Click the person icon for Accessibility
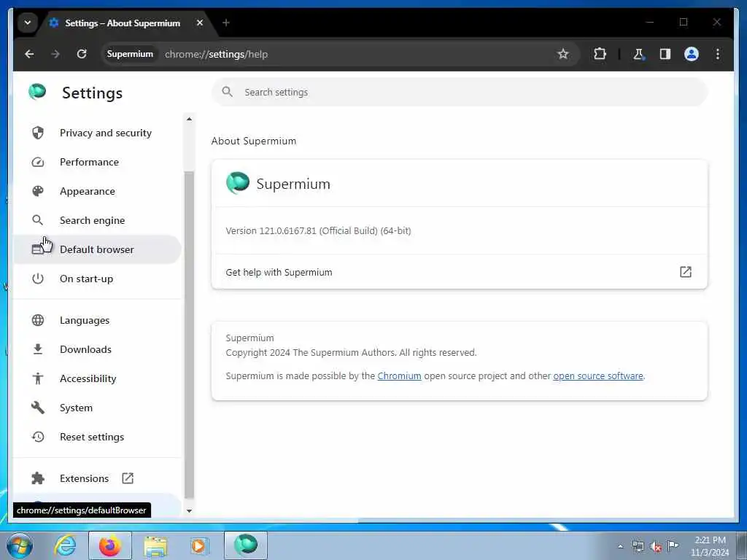 [x=38, y=378]
